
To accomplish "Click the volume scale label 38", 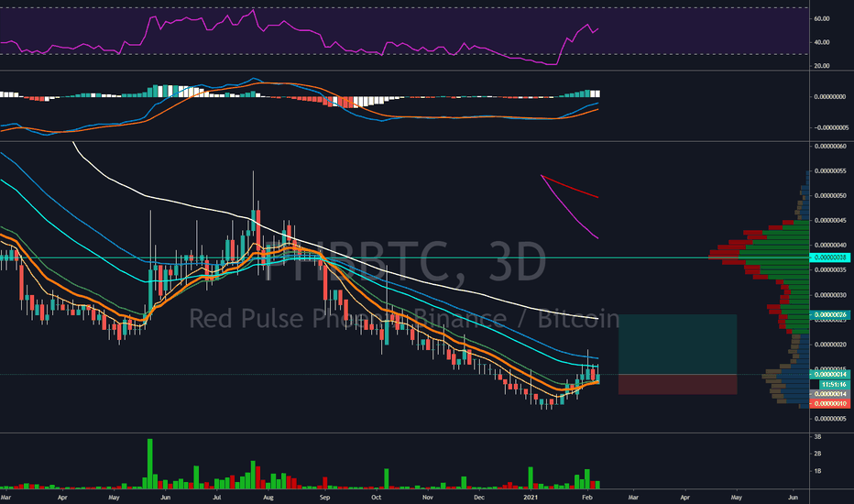I will click(818, 437).
